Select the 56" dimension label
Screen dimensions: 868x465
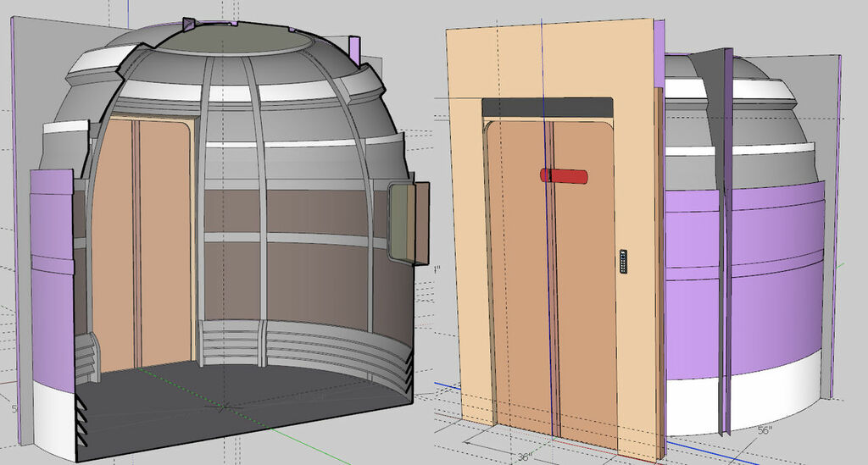pos(764,430)
